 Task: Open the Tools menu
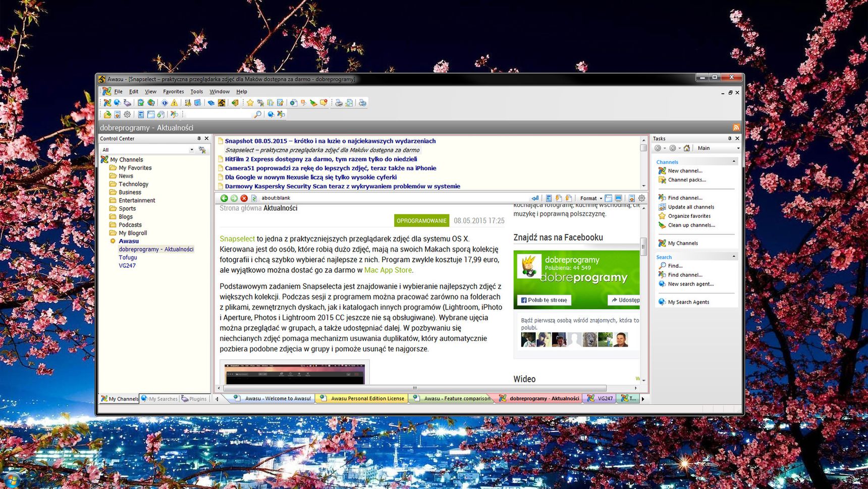[x=196, y=91]
